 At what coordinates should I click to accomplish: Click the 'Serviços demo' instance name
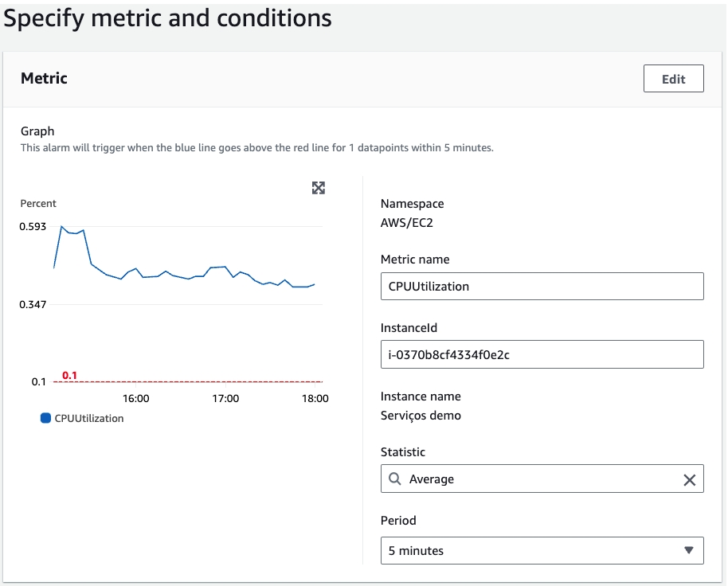421,416
